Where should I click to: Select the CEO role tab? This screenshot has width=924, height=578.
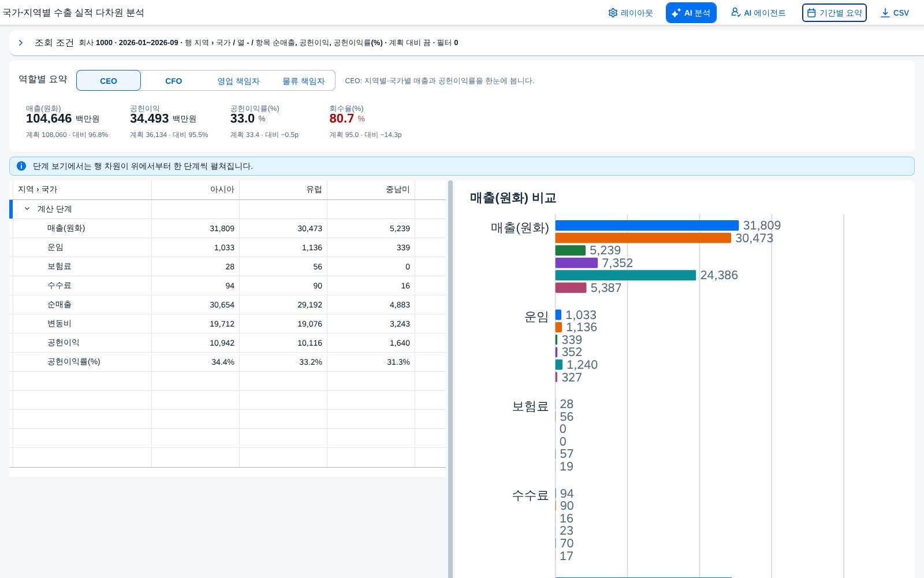coord(109,81)
